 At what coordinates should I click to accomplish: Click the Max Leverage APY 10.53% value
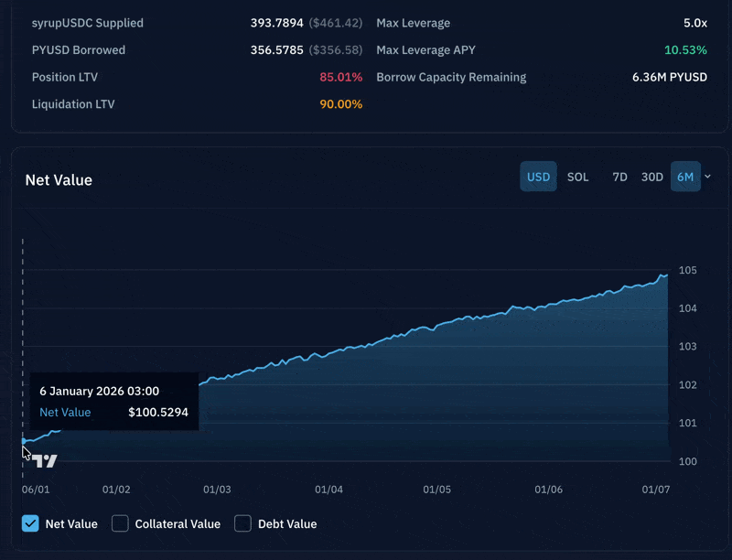(x=685, y=50)
